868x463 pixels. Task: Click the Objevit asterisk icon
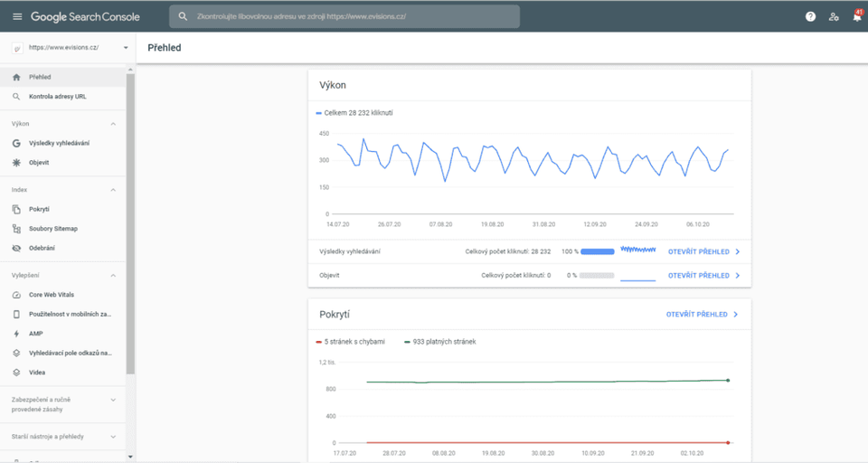(x=16, y=163)
